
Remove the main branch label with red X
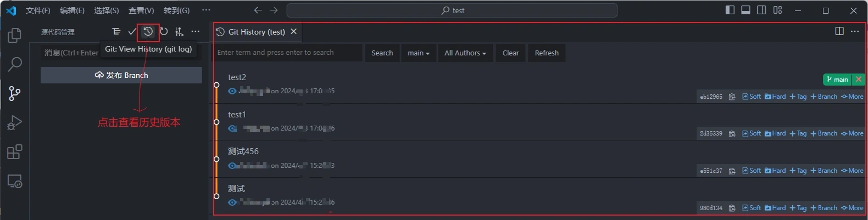coord(859,80)
